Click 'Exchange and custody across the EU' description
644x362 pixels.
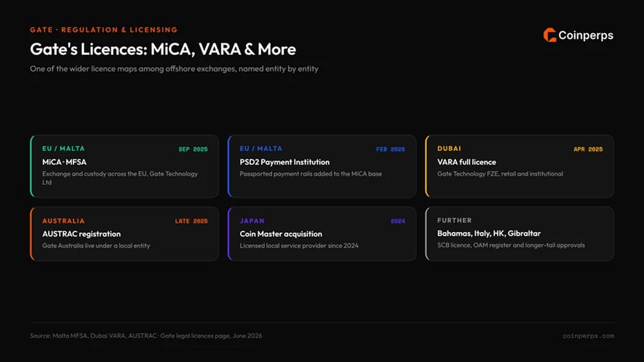[x=120, y=178]
